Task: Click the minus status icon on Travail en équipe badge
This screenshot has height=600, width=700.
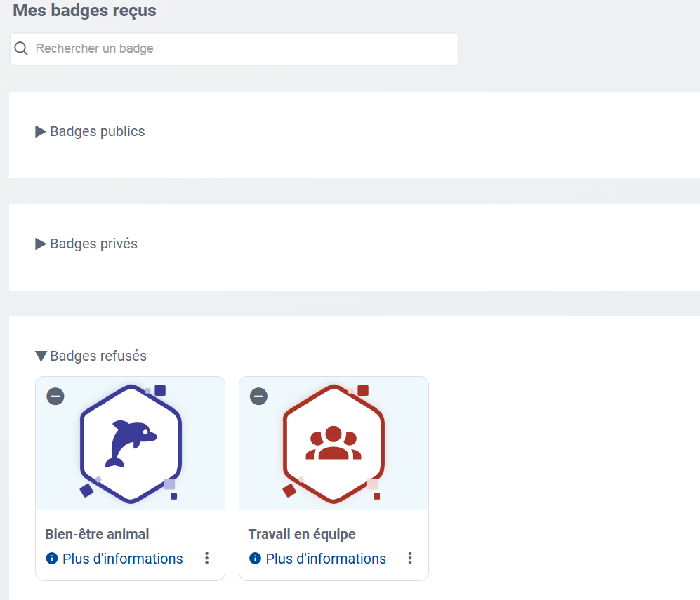Action: 258,396
